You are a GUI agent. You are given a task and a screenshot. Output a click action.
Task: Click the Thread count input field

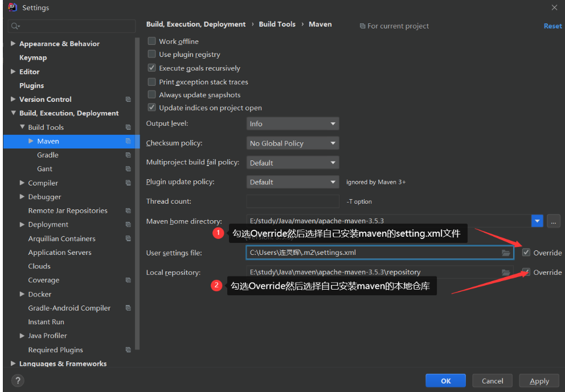pyautogui.click(x=293, y=201)
